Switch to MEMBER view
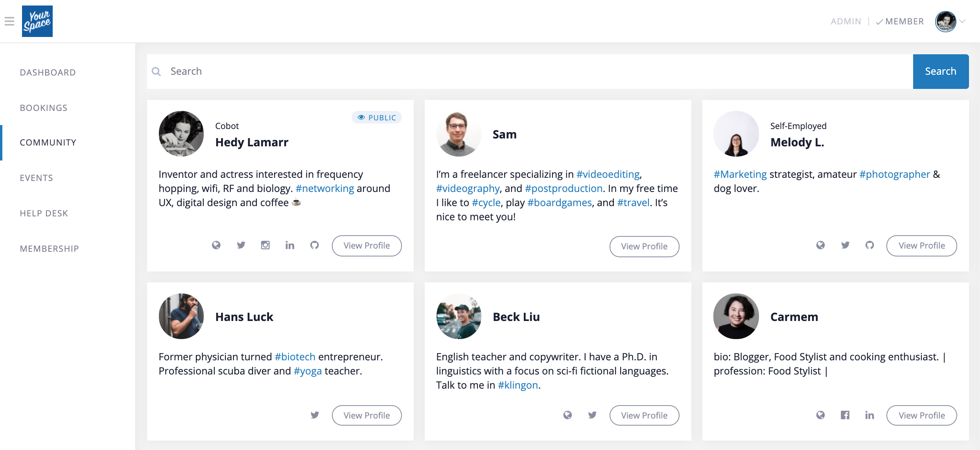 (x=904, y=21)
